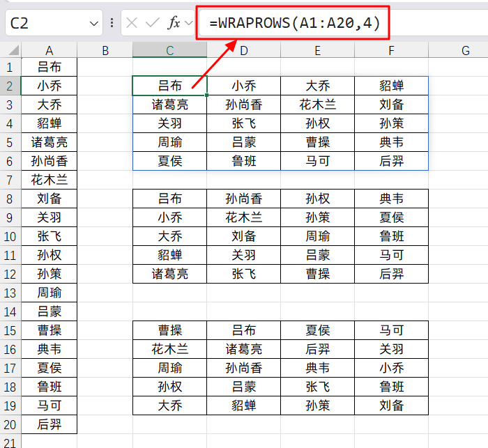Click cell C18 containing 孙权

pos(169,387)
